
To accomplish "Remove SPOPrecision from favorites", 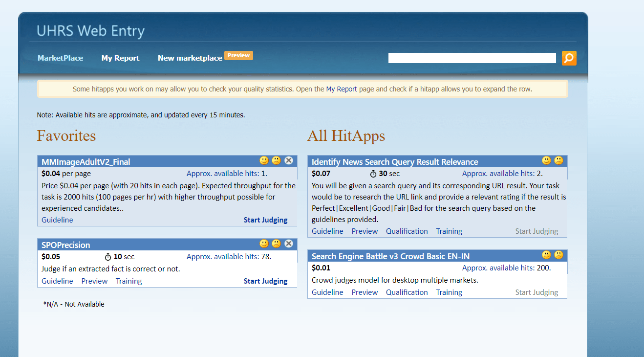I will coord(289,244).
